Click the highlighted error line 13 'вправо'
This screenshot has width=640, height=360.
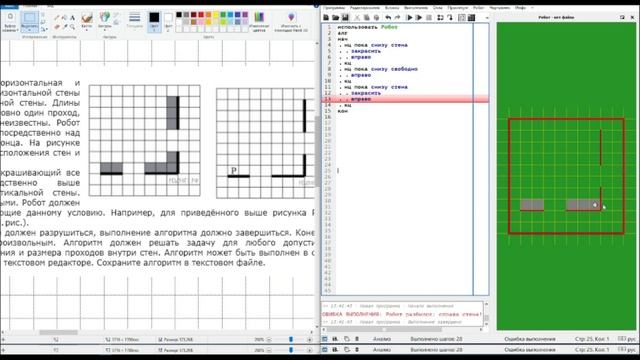point(406,99)
